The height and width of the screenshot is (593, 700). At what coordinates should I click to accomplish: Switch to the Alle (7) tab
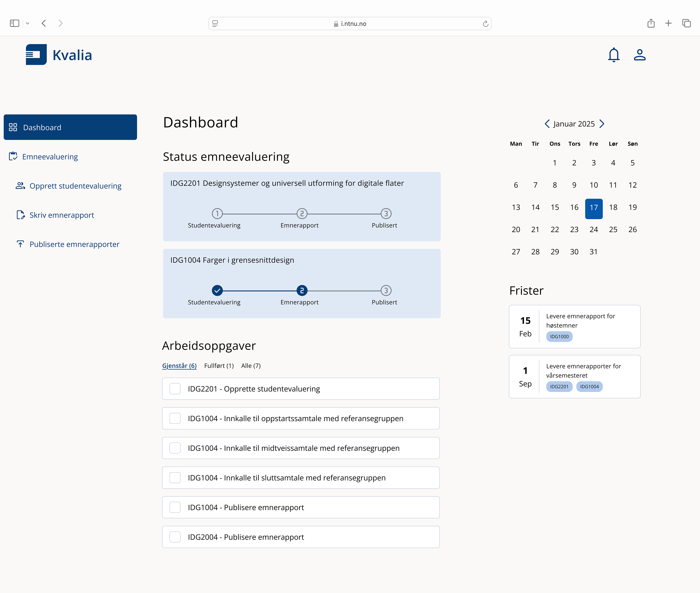251,366
